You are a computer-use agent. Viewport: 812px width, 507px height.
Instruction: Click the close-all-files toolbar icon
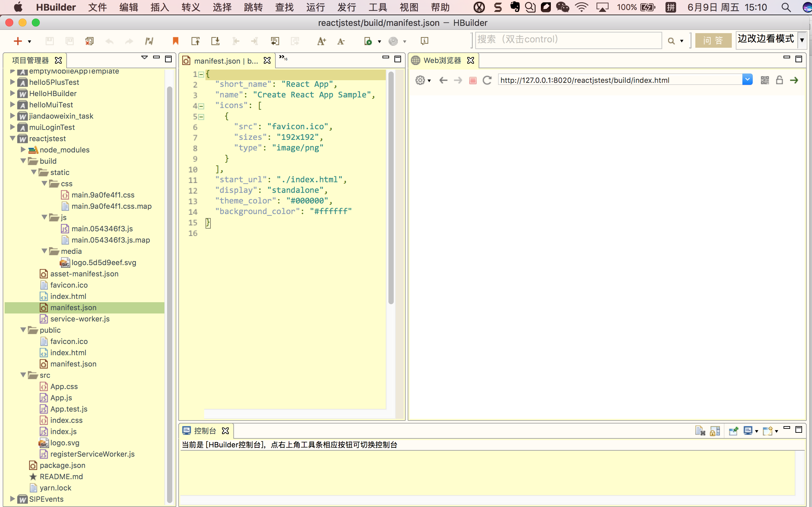[89, 41]
